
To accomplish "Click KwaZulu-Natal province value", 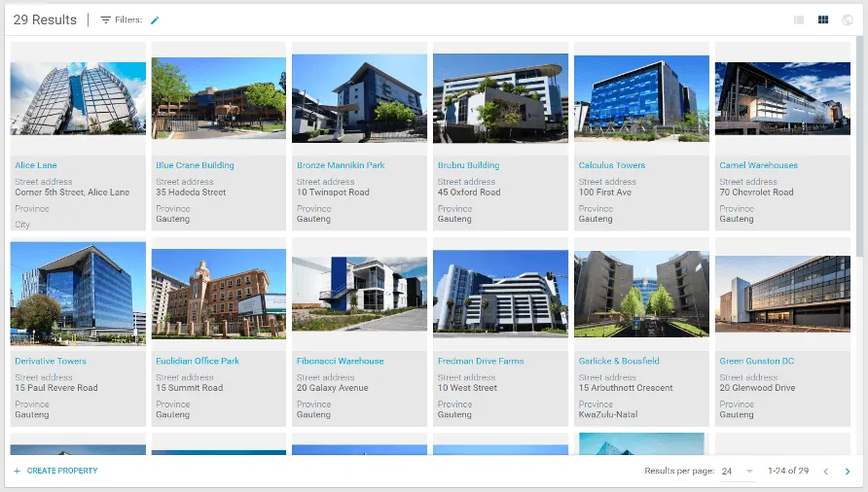I will point(608,414).
